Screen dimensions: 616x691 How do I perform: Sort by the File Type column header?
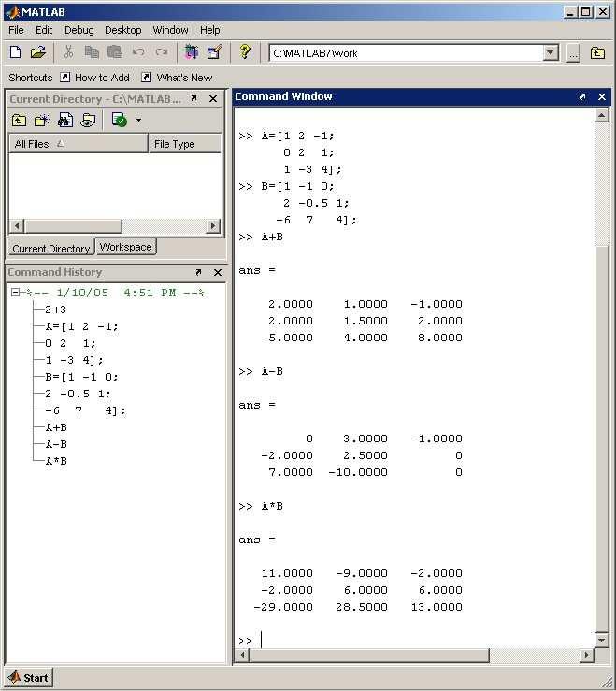point(185,144)
